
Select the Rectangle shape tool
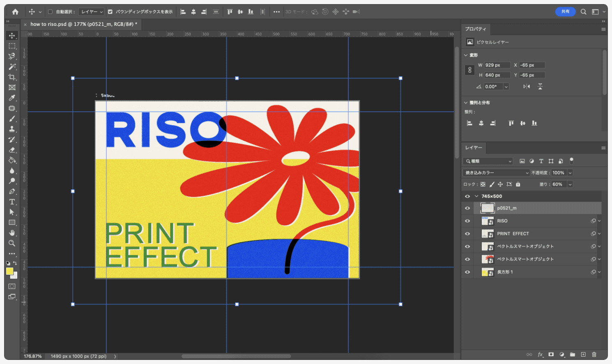point(12,222)
